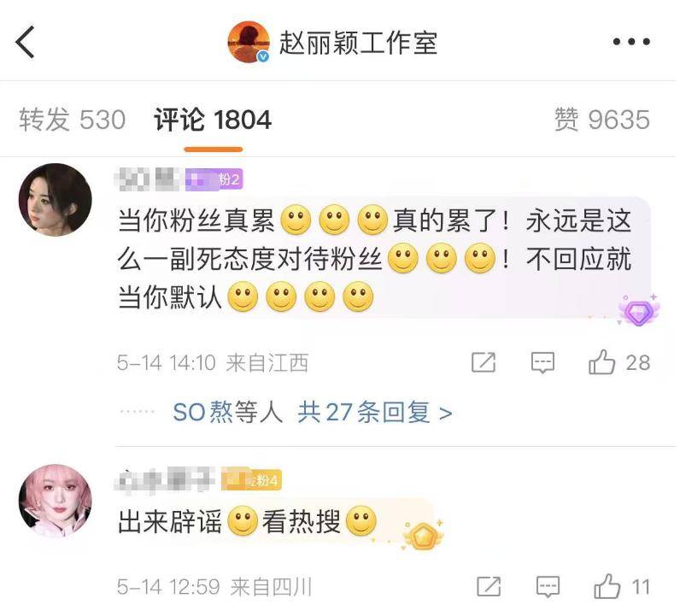The width and height of the screenshot is (680, 616).
Task: Select the 评论 1804 tab
Action: (213, 120)
